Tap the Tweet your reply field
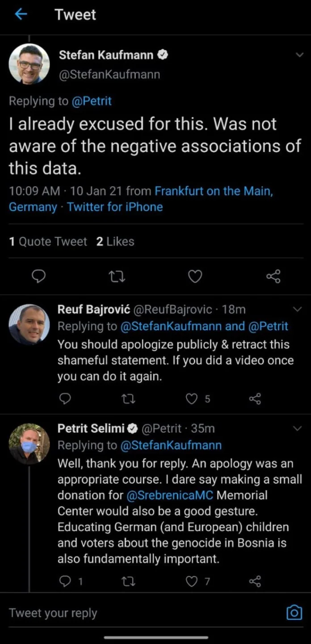 (134, 613)
